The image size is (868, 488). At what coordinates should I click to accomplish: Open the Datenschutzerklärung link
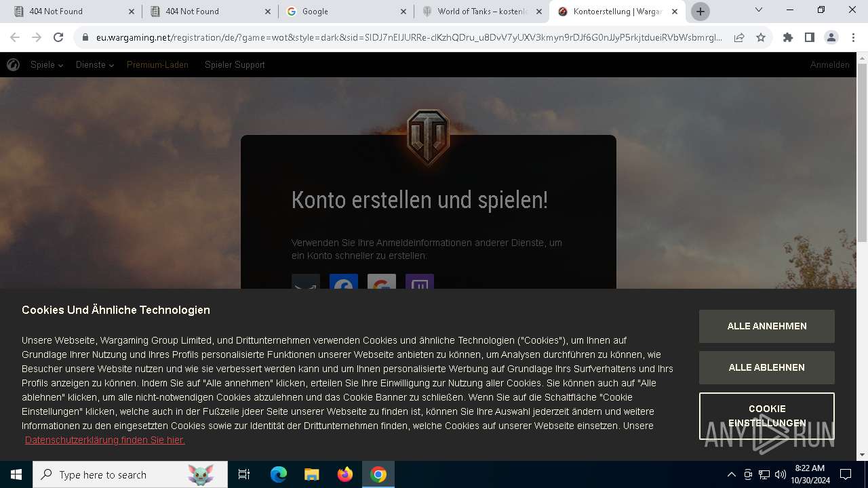pyautogui.click(x=105, y=440)
